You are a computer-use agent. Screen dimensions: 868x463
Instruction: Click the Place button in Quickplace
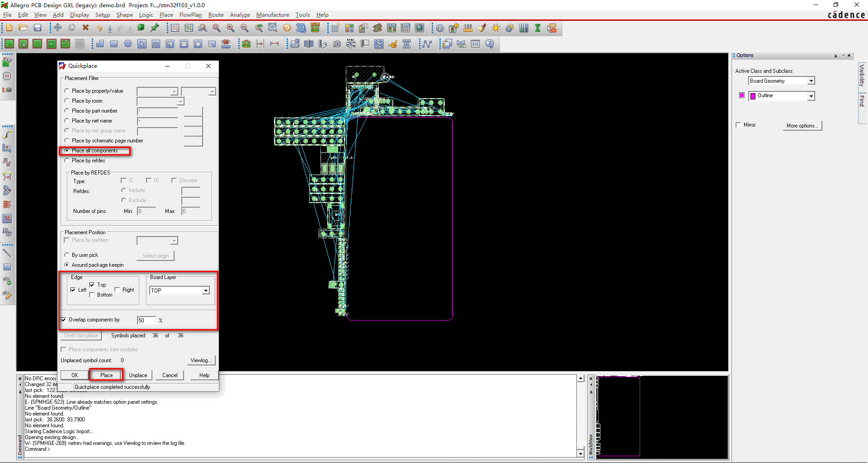[106, 375]
